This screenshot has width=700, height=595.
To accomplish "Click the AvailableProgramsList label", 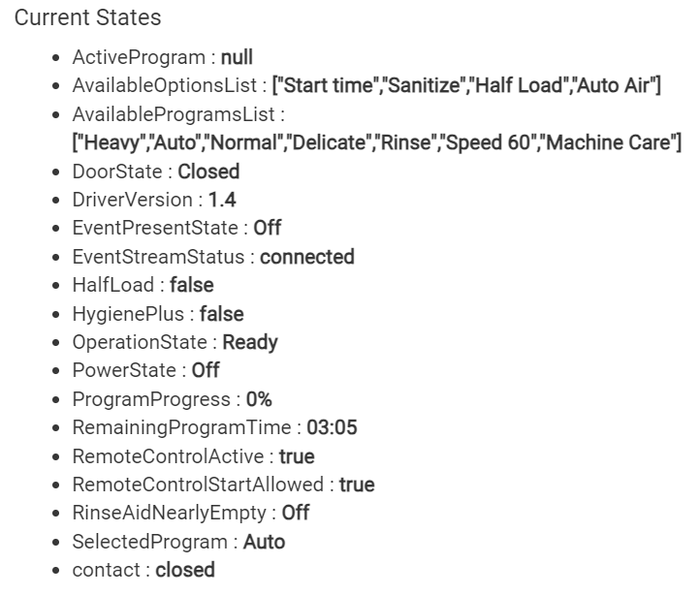I will tap(174, 114).
